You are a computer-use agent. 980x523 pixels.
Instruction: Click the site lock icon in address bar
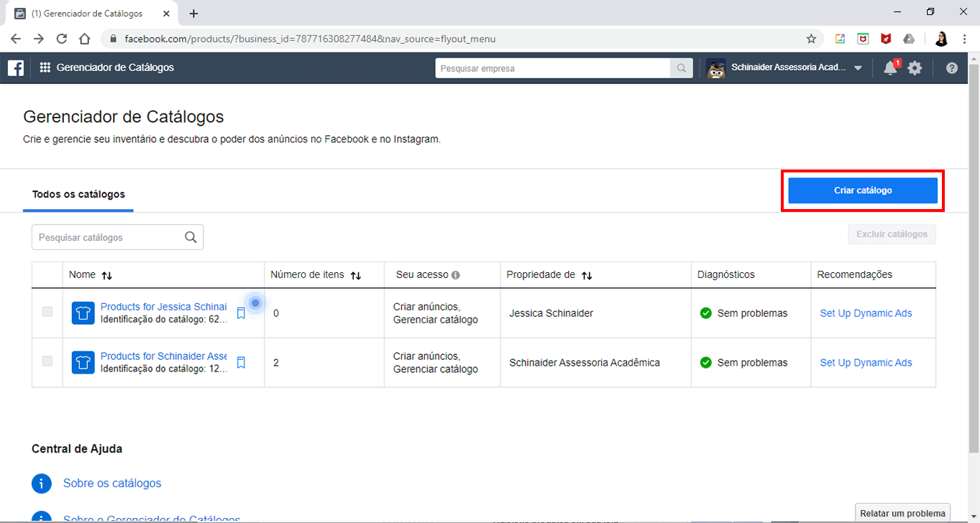click(113, 39)
